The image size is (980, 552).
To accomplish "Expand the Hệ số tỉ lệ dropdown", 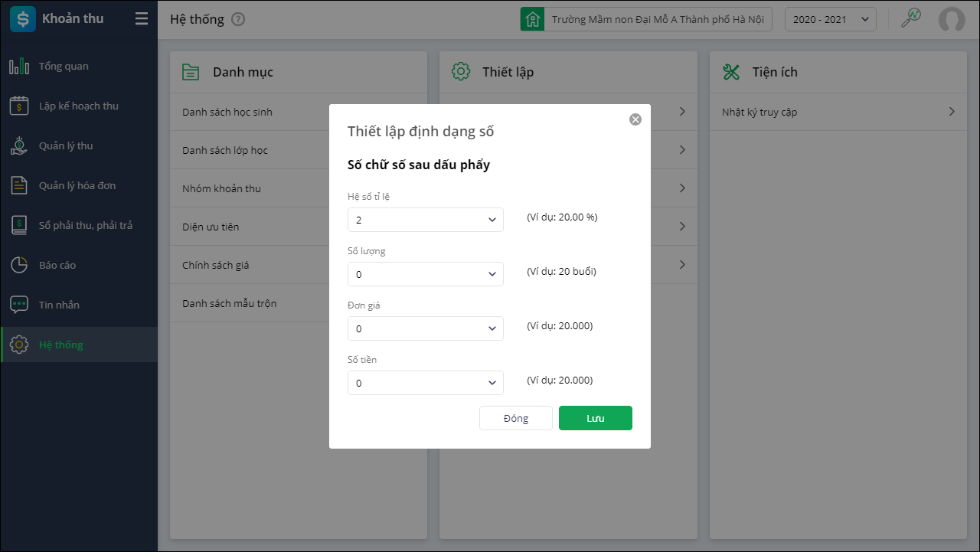I will point(425,220).
